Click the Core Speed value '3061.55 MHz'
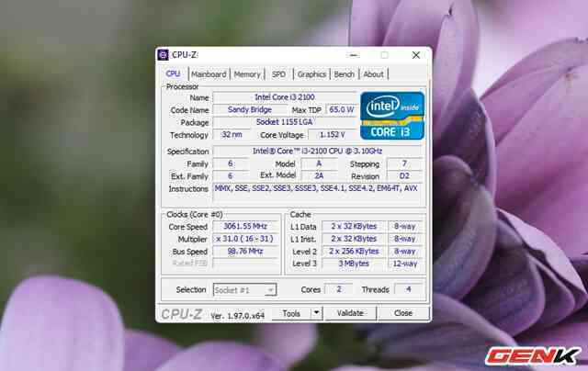The width and height of the screenshot is (588, 371). (x=245, y=226)
